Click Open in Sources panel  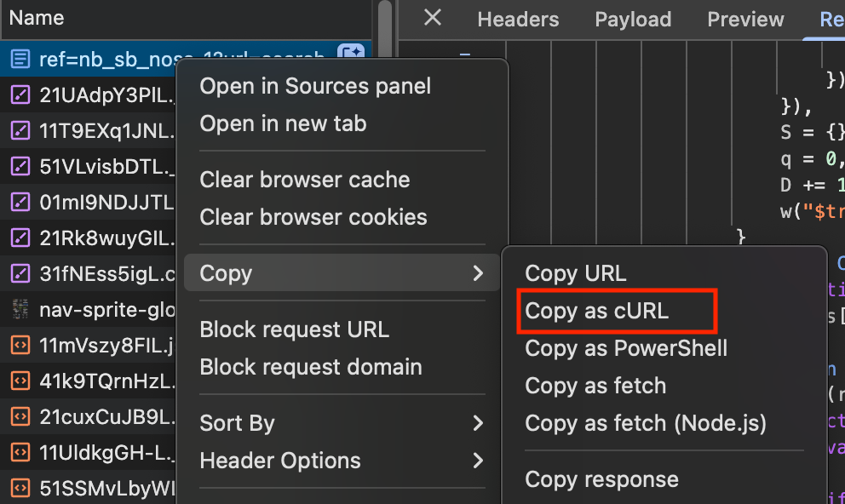[315, 86]
